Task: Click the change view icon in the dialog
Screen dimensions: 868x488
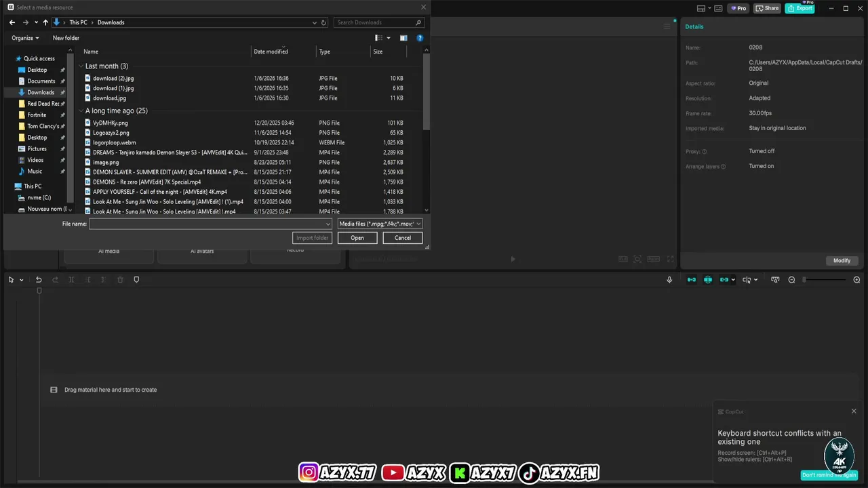Action: point(378,38)
